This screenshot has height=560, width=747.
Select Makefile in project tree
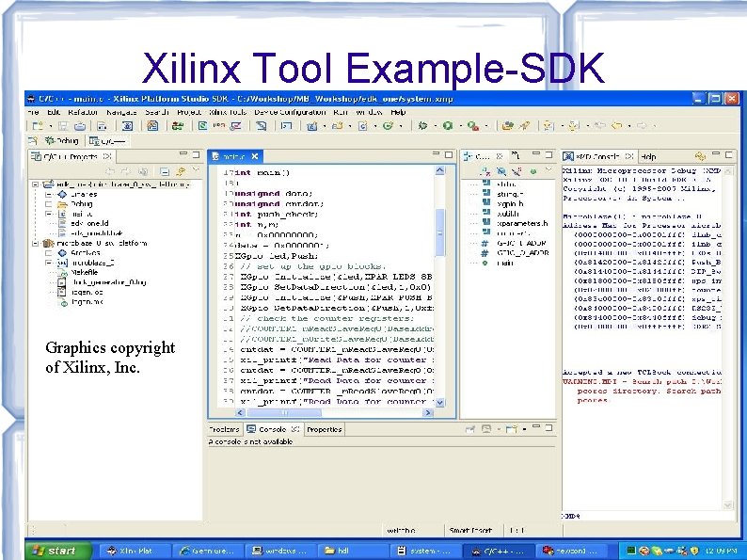[x=85, y=273]
